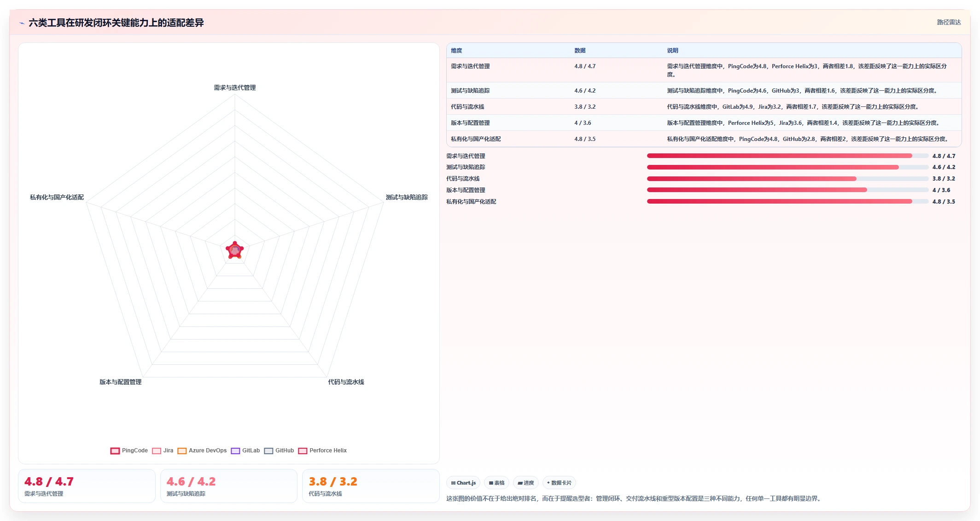Open the 4.8 / 4.7 data card
This screenshot has width=980, height=521.
pos(87,486)
